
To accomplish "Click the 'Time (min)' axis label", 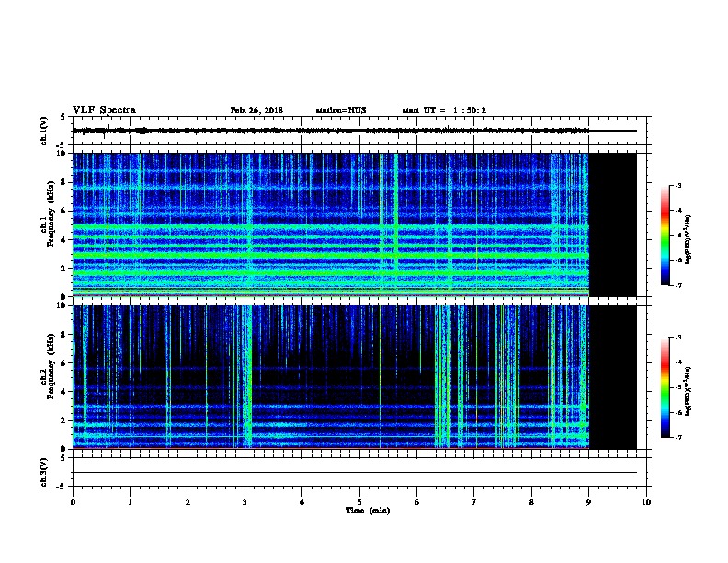I will 368,511.
